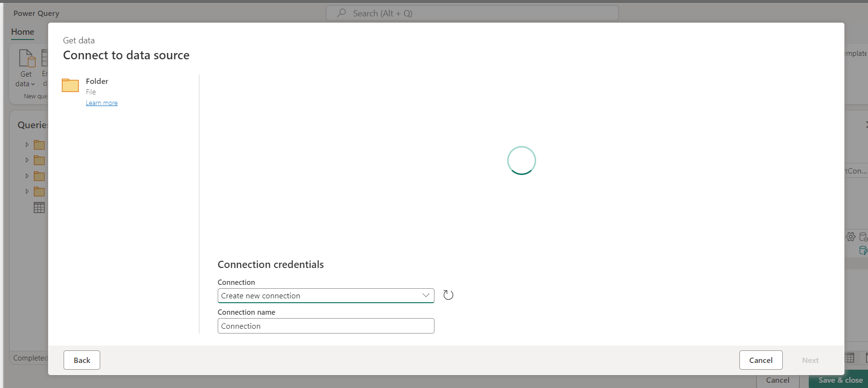Screen dimensions: 868x388
Task: Focus the Connection name field
Action: click(326, 326)
